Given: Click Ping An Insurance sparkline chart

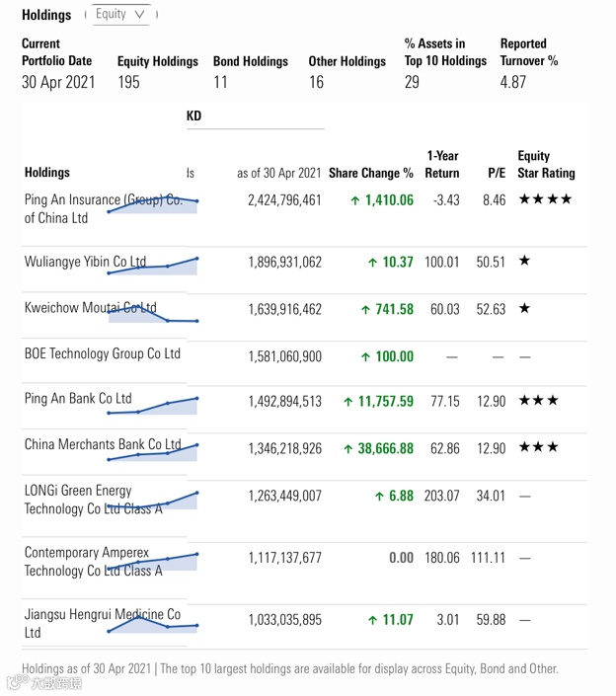Looking at the screenshot, I should [153, 204].
